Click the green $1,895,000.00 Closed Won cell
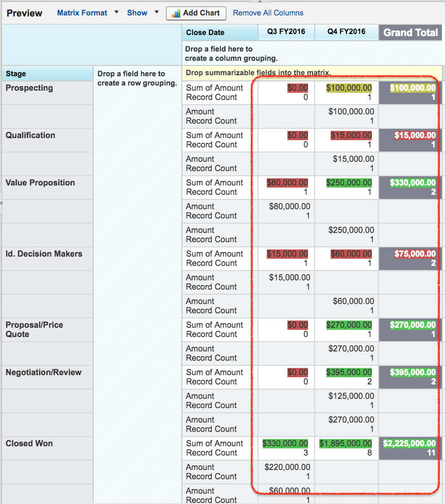Viewport: 445px width, 504px height. tap(345, 443)
